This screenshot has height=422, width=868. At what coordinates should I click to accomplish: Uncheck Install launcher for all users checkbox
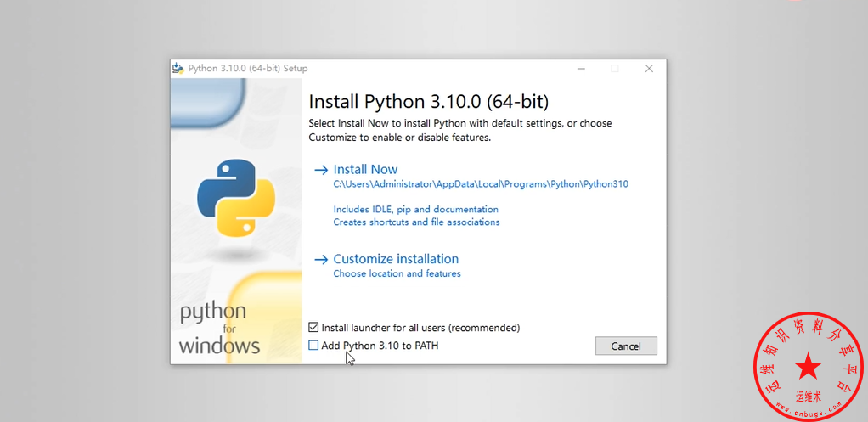point(314,327)
